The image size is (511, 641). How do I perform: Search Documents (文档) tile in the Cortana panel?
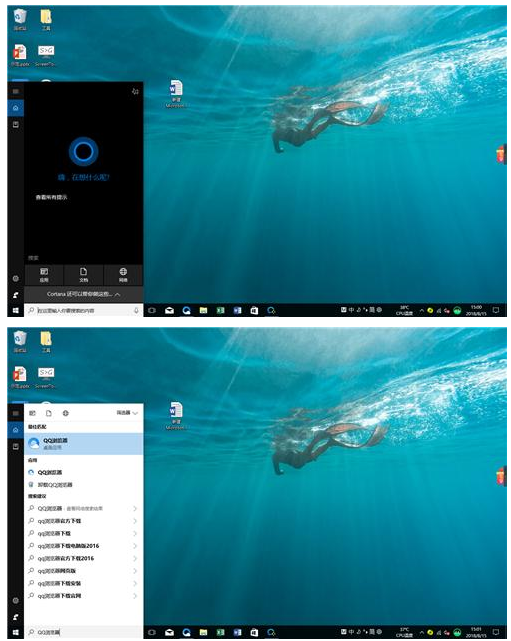click(83, 275)
